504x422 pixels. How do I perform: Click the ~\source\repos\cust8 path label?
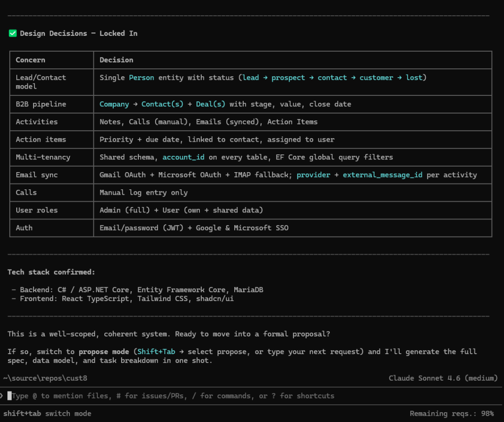pos(45,378)
